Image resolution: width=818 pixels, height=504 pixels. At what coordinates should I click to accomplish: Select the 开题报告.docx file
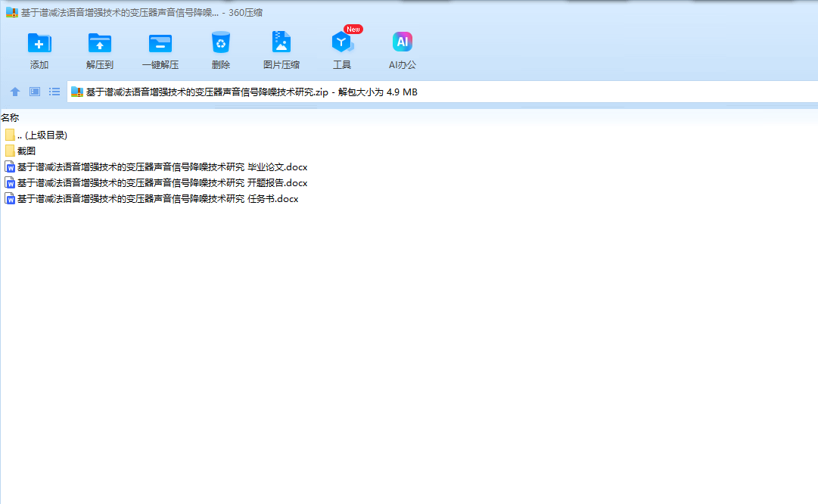click(x=156, y=182)
